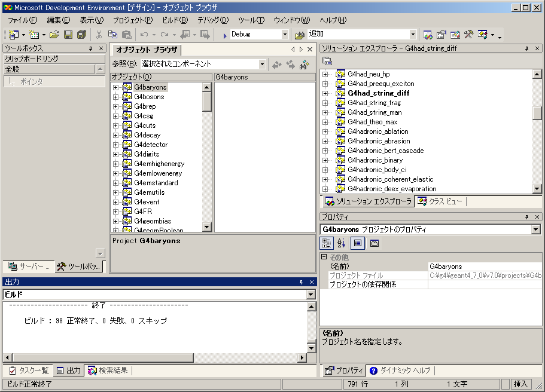545x392 pixels.
Task: Click the Categorized view icon in Properties
Action: click(327, 243)
